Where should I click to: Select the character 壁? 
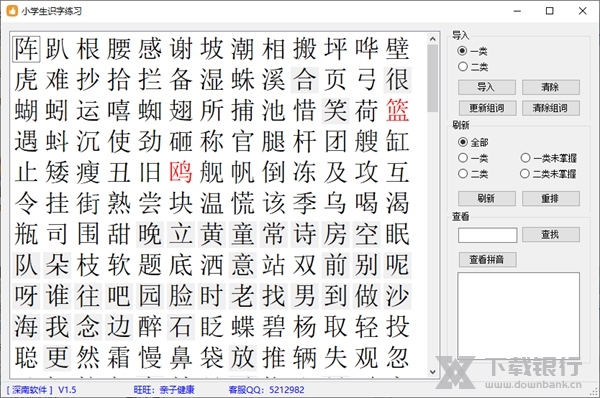[x=397, y=49]
